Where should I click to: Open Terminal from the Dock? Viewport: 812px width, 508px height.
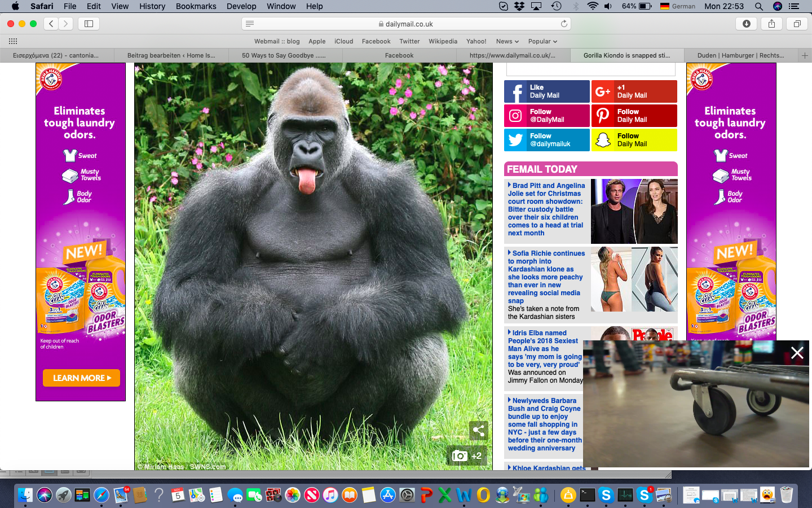coord(587,495)
